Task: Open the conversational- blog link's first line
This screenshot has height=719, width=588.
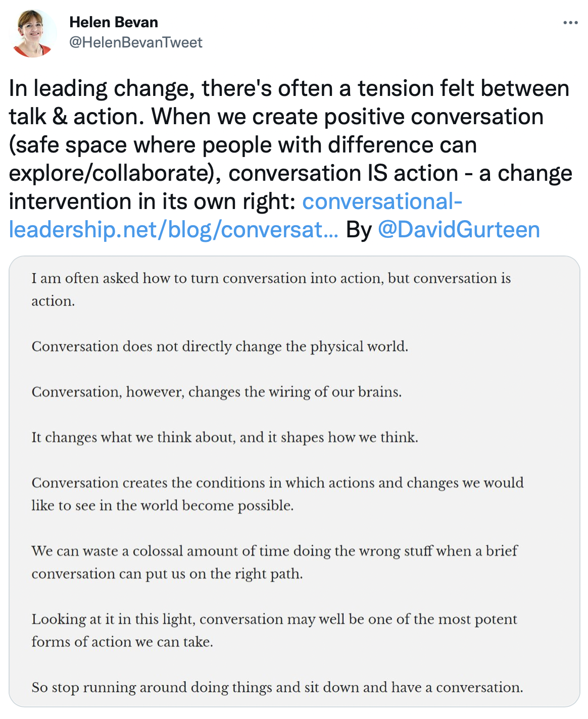Action: pyautogui.click(x=382, y=201)
